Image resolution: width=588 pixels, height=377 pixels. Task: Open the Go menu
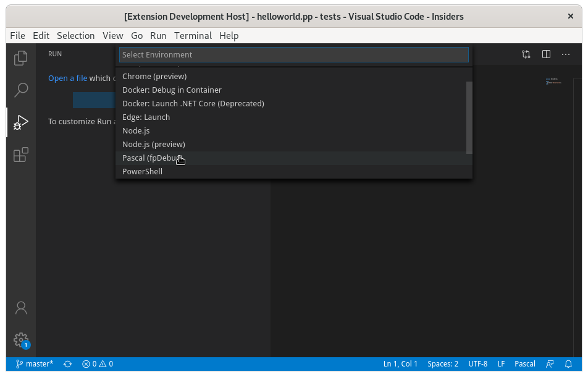(137, 36)
